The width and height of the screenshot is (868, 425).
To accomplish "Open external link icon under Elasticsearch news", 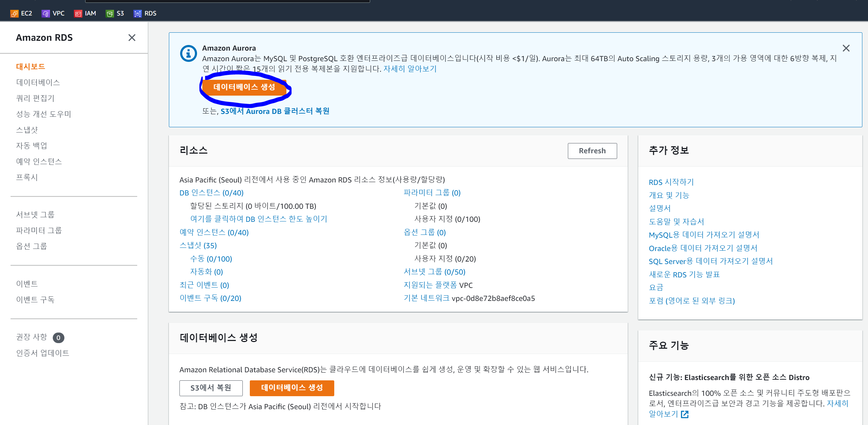I will (685, 414).
